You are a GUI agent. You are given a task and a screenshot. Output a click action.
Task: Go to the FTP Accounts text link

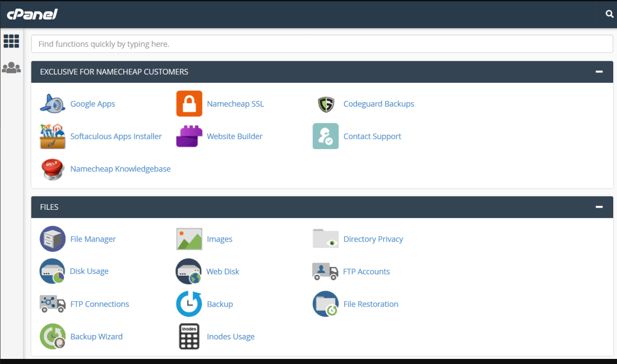pos(367,271)
